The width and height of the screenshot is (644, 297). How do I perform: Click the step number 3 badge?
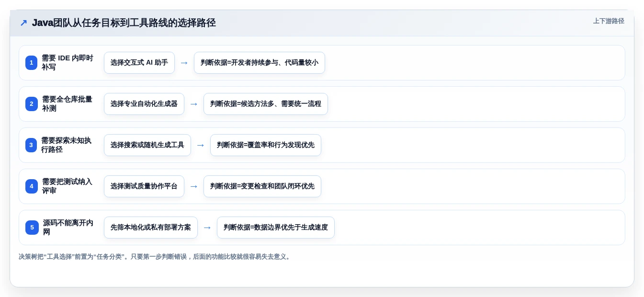point(31,145)
